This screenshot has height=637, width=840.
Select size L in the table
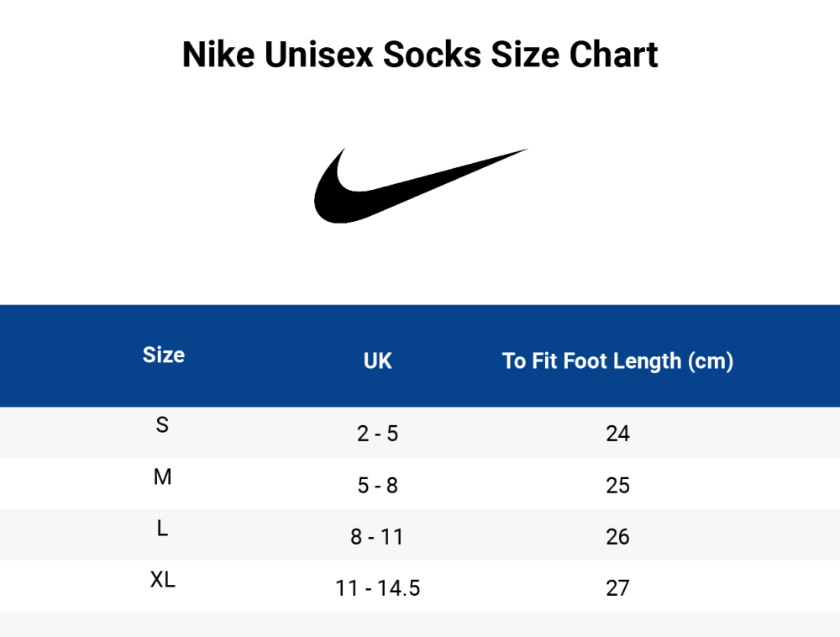click(162, 529)
